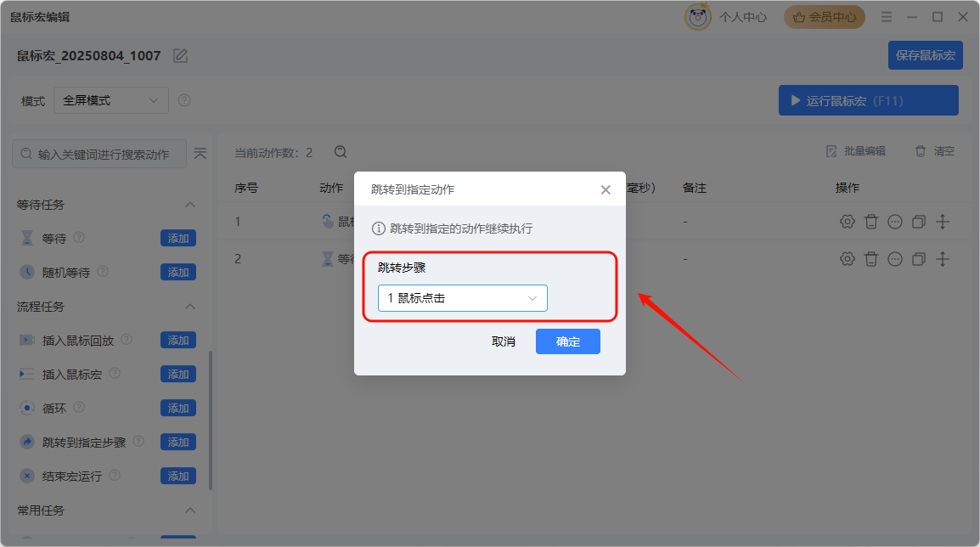
Task: Search actions with magnifier next to 当前动作数
Action: [x=341, y=152]
